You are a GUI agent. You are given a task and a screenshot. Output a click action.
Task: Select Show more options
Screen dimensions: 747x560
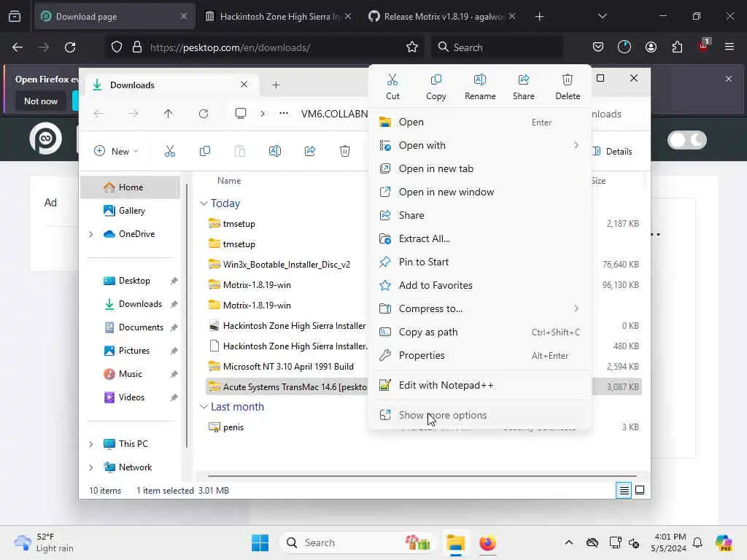(x=480, y=415)
